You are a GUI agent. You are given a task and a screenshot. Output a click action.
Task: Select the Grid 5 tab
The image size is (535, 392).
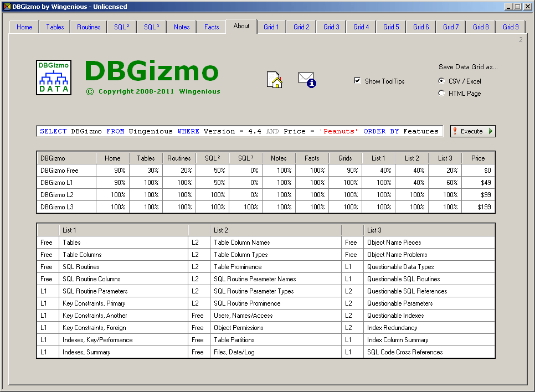(x=391, y=27)
